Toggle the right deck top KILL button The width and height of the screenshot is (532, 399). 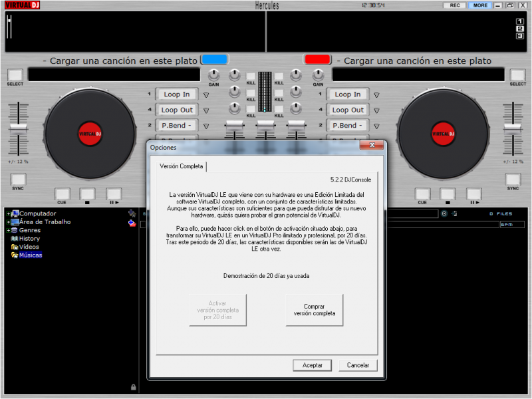279,76
